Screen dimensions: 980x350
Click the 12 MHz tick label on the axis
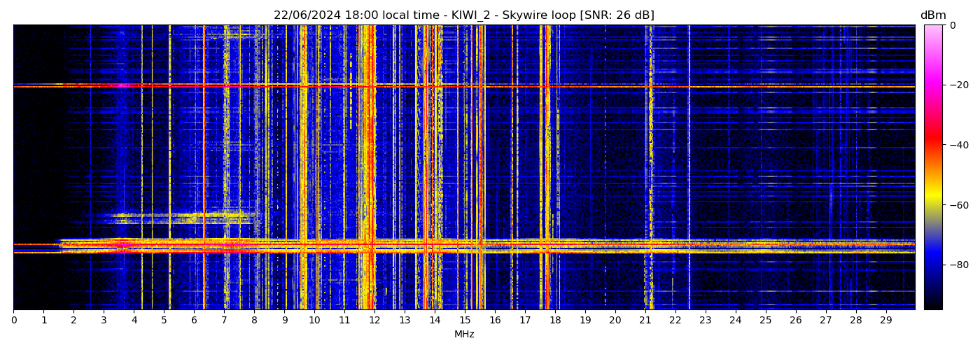click(x=374, y=321)
